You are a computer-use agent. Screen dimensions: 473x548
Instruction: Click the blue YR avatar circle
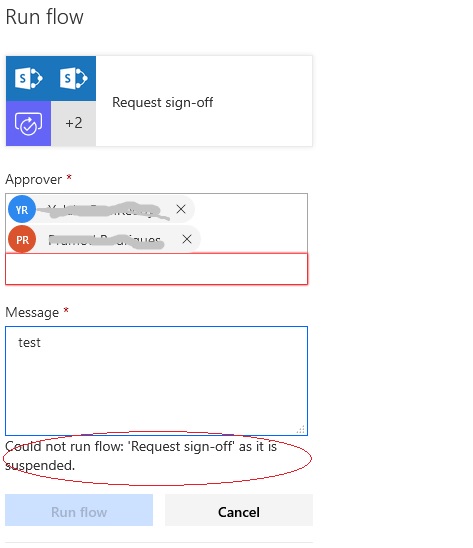click(22, 209)
